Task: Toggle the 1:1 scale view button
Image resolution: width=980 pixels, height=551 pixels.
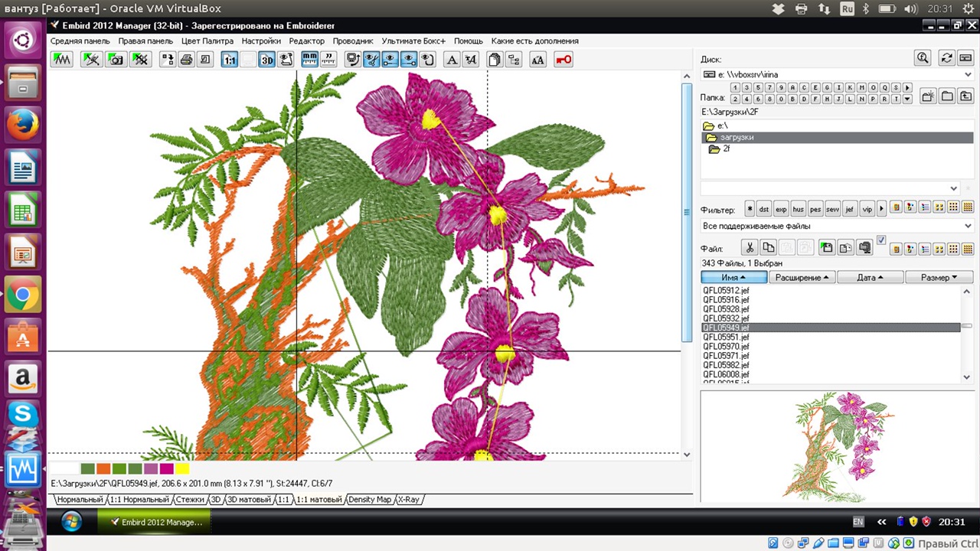Action: [230, 59]
